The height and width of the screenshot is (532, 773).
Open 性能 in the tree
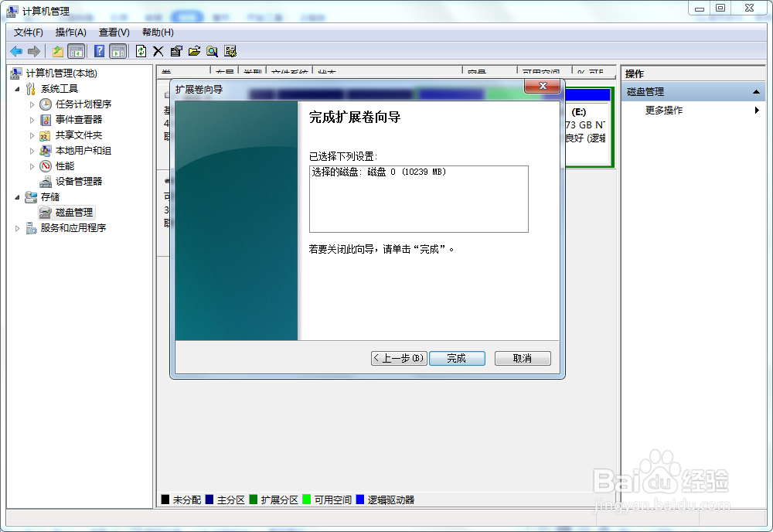[x=65, y=165]
